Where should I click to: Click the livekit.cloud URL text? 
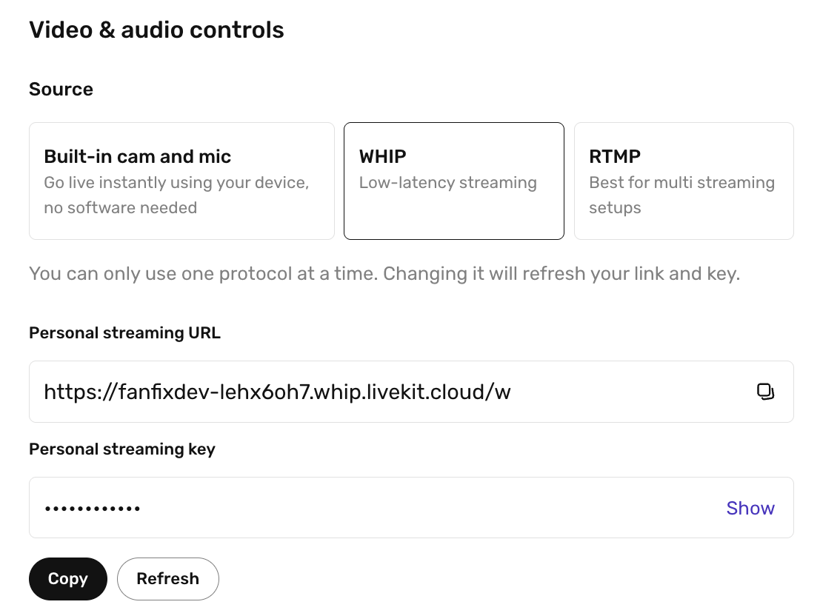tap(277, 392)
